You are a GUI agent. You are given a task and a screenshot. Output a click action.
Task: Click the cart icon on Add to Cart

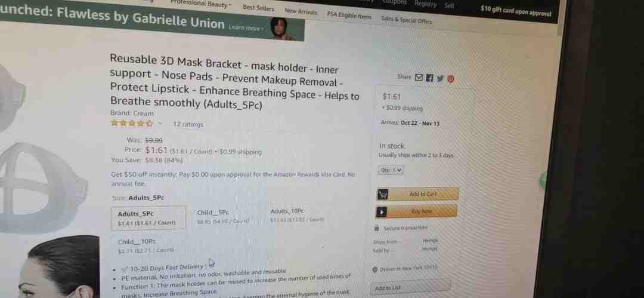point(382,194)
